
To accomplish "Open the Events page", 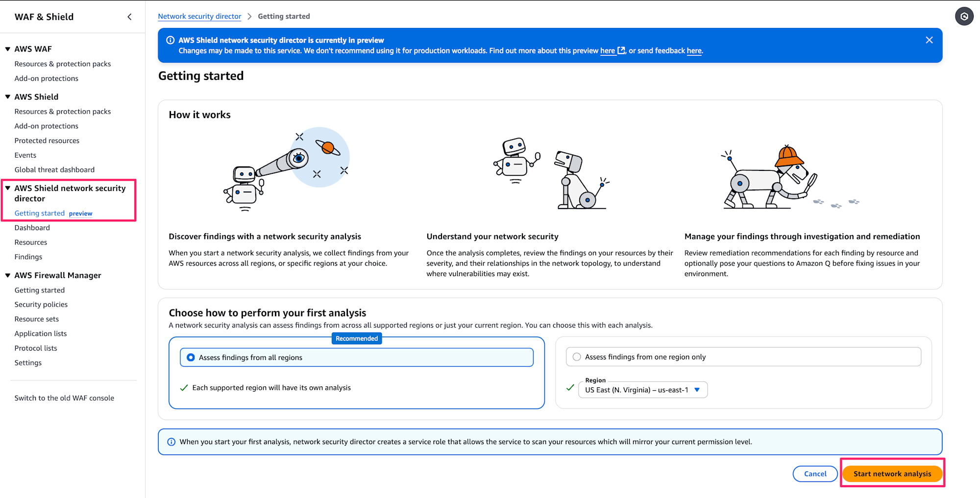I will (x=25, y=155).
